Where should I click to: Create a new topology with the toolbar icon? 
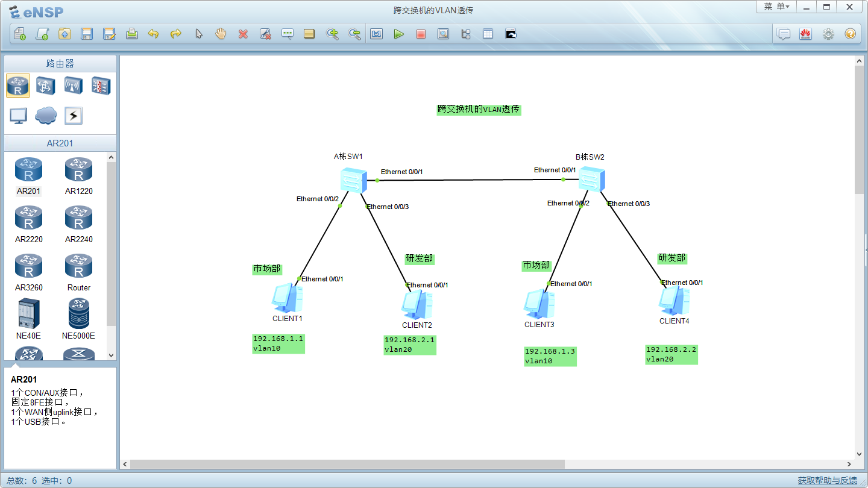point(19,34)
